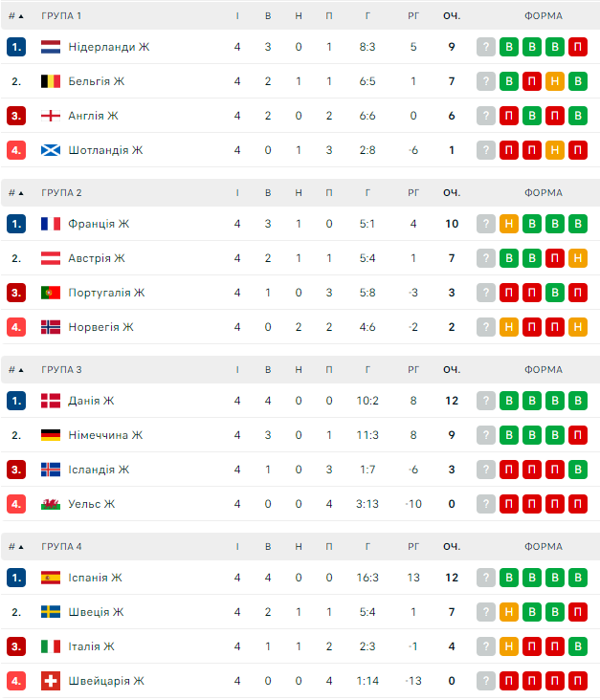Click Італія Ж red rank 3 badge
The height and width of the screenshot is (700, 600).
[16, 646]
